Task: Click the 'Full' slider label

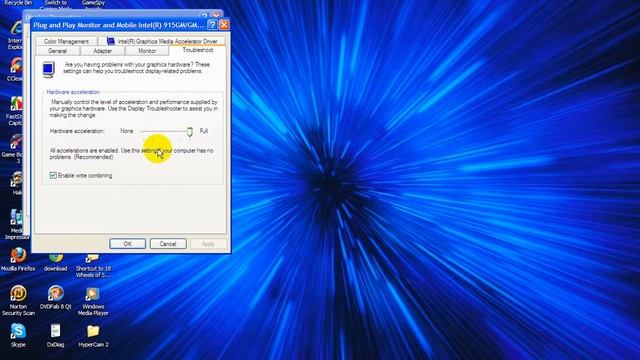Action: pyautogui.click(x=204, y=131)
